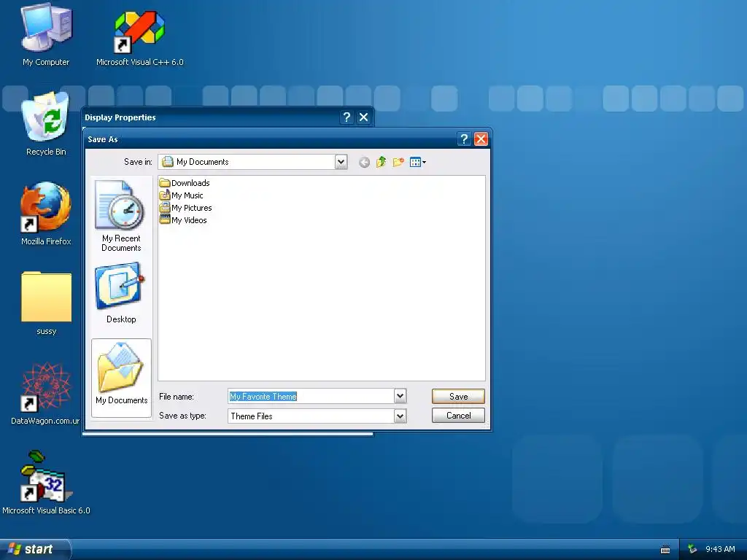Go back using the Save As back arrow
The image size is (747, 560).
(364, 163)
